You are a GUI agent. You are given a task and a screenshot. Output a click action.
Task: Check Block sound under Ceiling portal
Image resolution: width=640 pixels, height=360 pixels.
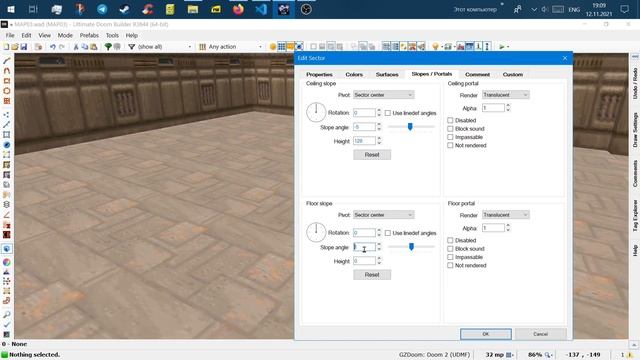tap(450, 129)
